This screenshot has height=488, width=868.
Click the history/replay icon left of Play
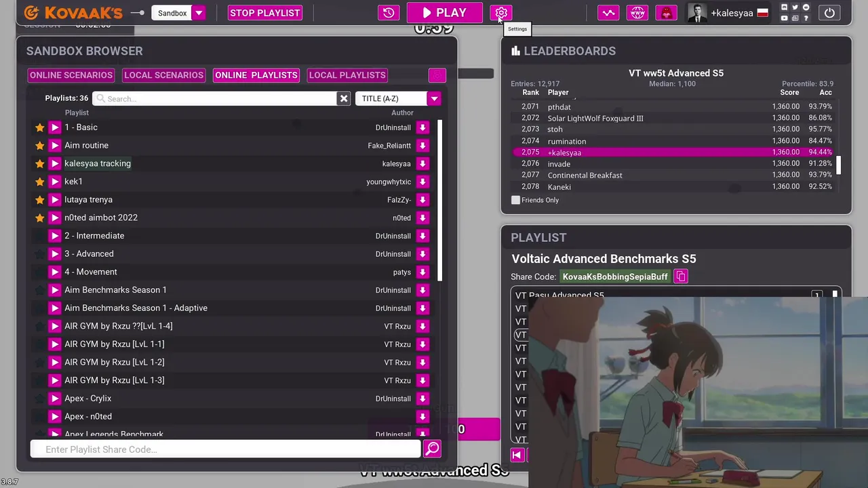389,13
